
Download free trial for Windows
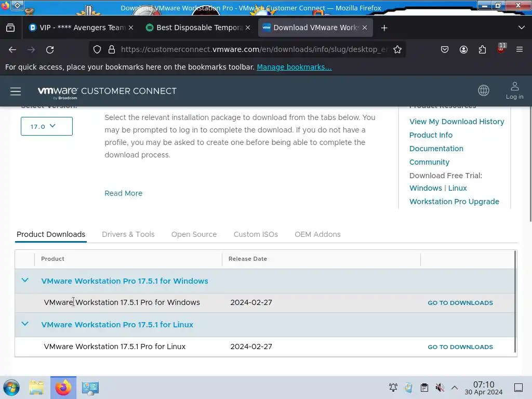425,188
